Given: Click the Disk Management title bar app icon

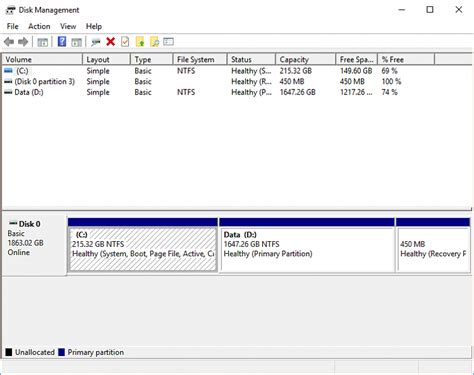Looking at the screenshot, I should (x=10, y=10).
